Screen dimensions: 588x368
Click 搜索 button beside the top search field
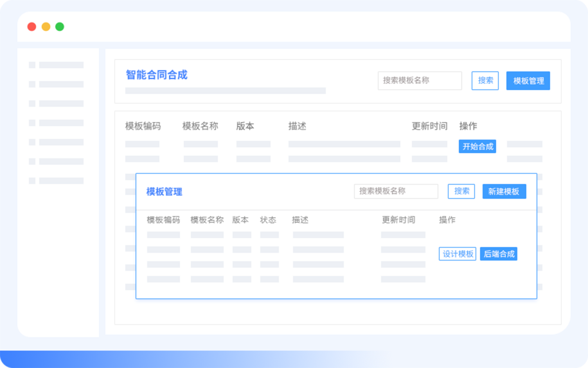tap(485, 80)
